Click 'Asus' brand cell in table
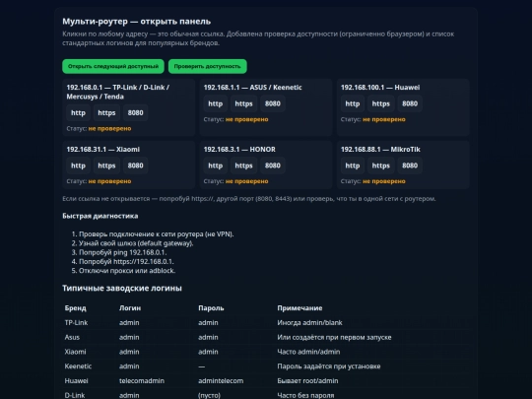 (x=72, y=337)
